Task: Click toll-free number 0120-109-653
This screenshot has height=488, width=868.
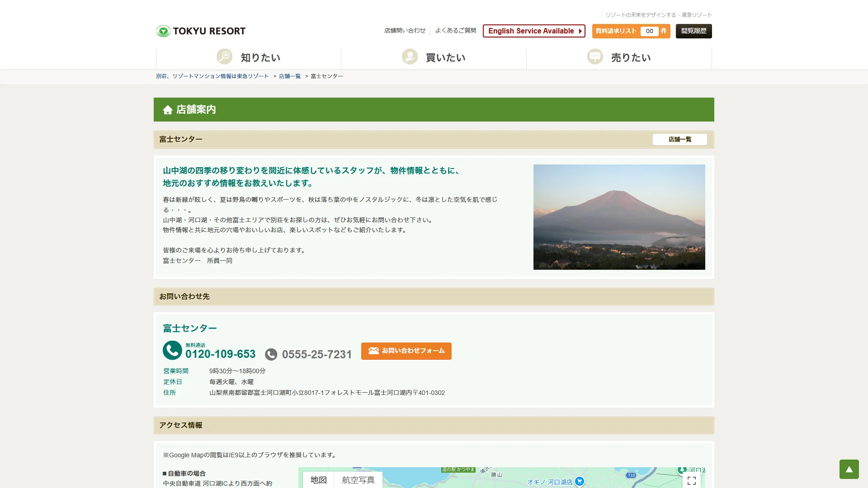Action: pyautogui.click(x=220, y=354)
